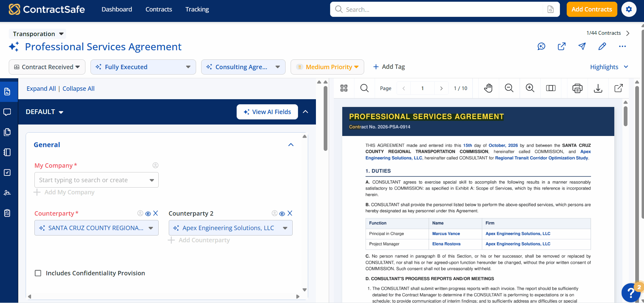Print the contract document
This screenshot has height=303, width=644.
click(x=578, y=88)
